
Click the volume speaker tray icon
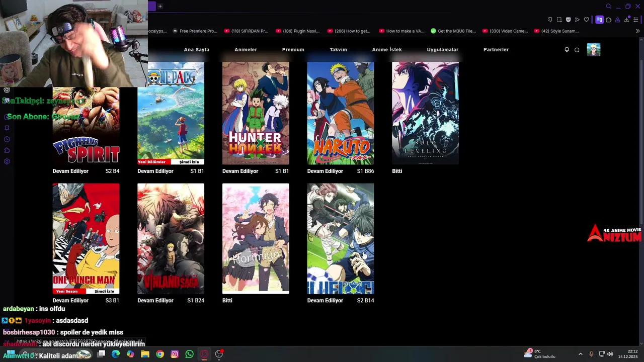click(x=610, y=354)
